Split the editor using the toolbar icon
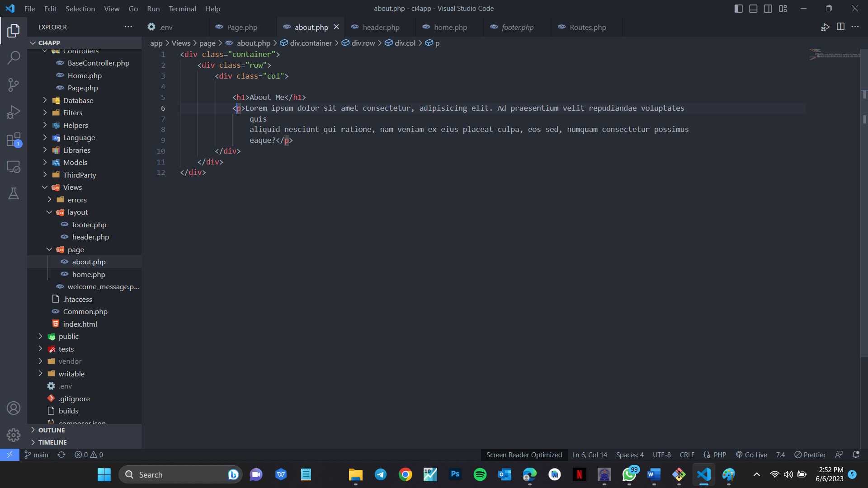868x488 pixels. 841,27
